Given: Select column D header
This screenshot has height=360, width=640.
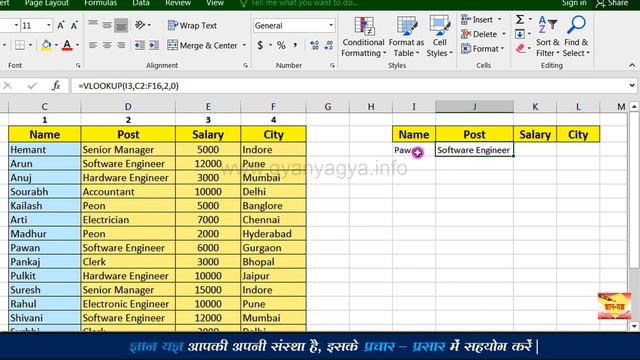Looking at the screenshot, I should click(128, 107).
